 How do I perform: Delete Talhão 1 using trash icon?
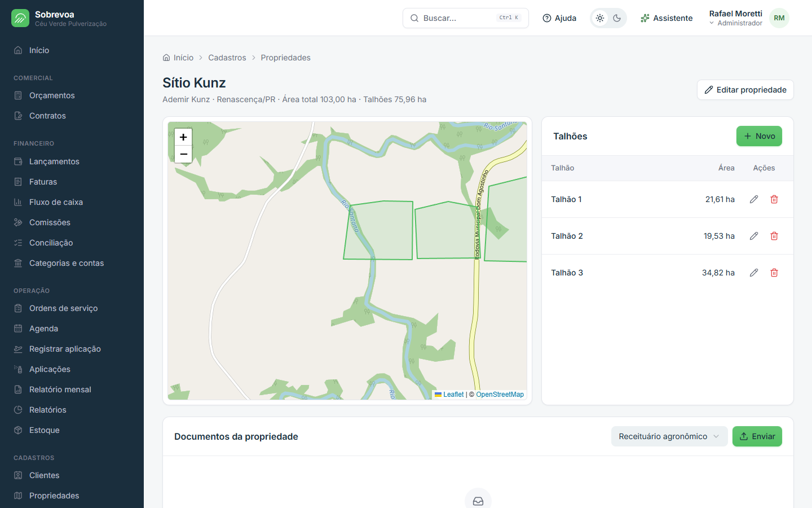click(x=774, y=199)
